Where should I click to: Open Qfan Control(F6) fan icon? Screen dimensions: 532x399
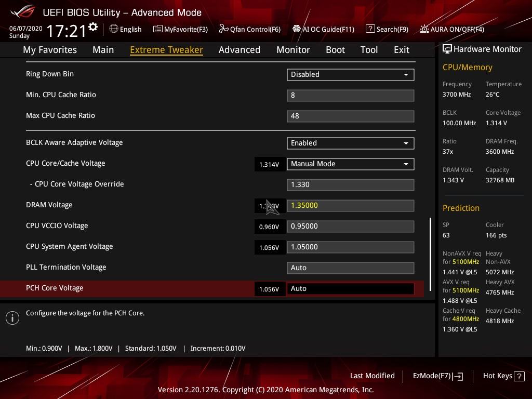[x=223, y=29]
